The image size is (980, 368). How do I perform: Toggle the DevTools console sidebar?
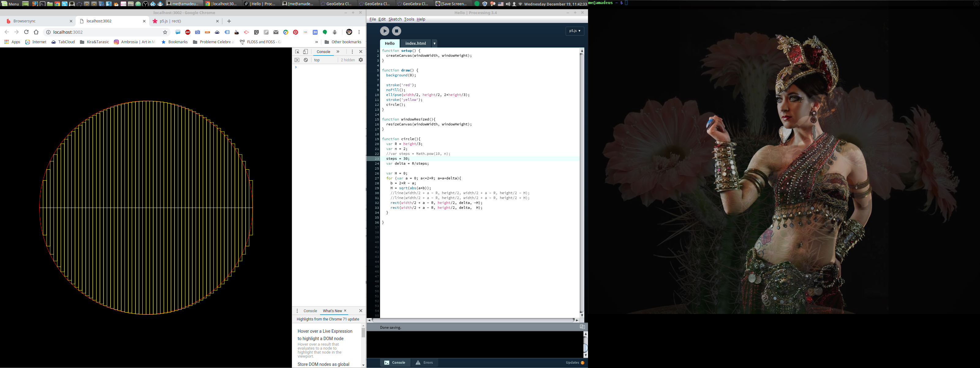click(x=297, y=60)
